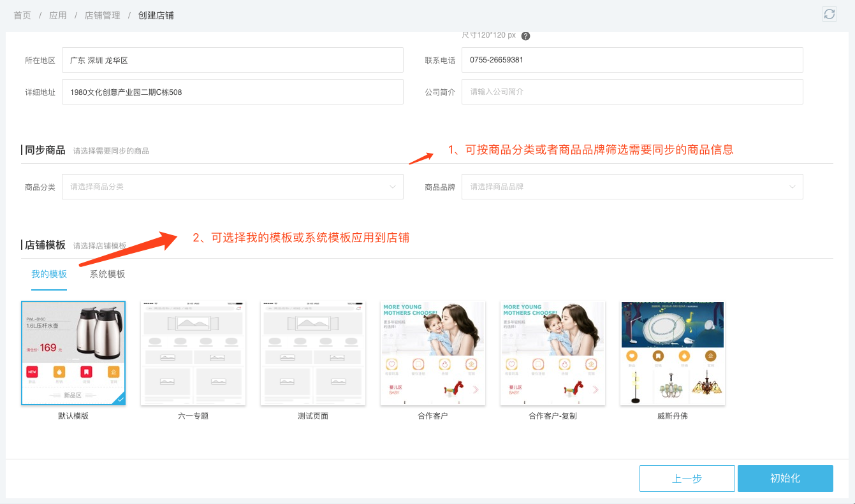The height and width of the screenshot is (504, 855).
Task: Click into the 公司简介 input field
Action: (632, 92)
